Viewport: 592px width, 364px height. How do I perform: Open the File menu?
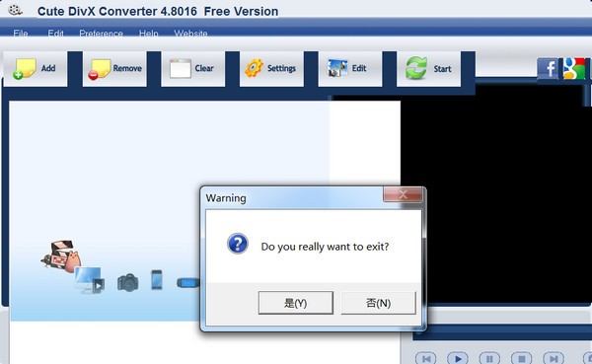point(21,34)
